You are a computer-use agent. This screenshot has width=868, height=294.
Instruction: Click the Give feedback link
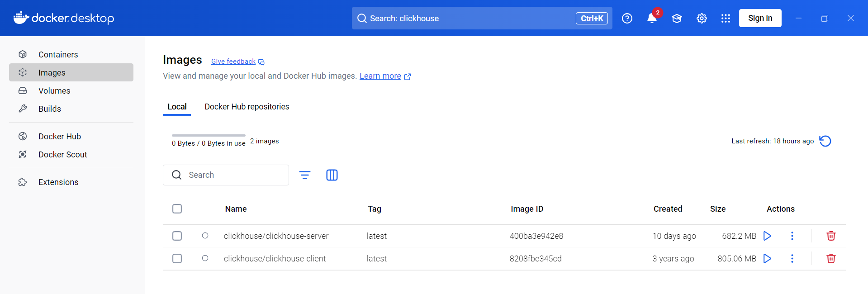pyautogui.click(x=233, y=62)
